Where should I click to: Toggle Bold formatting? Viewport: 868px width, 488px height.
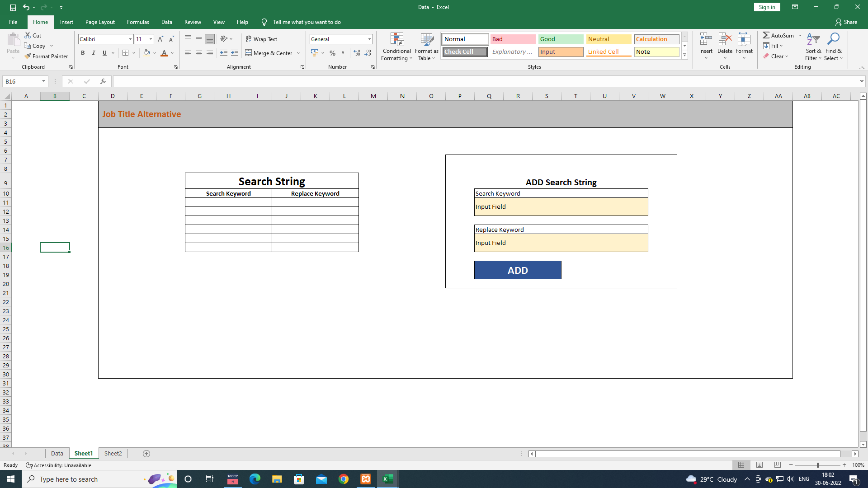click(83, 53)
